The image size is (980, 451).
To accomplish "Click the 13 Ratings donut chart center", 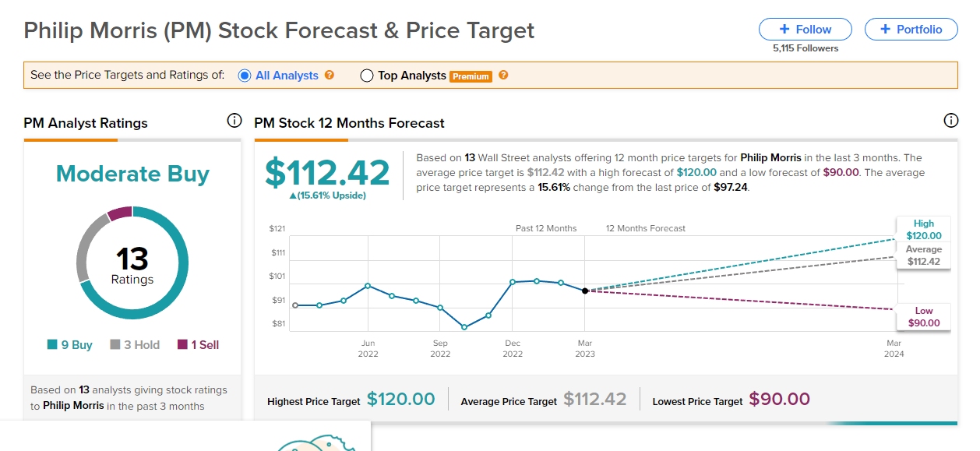I will click(132, 263).
